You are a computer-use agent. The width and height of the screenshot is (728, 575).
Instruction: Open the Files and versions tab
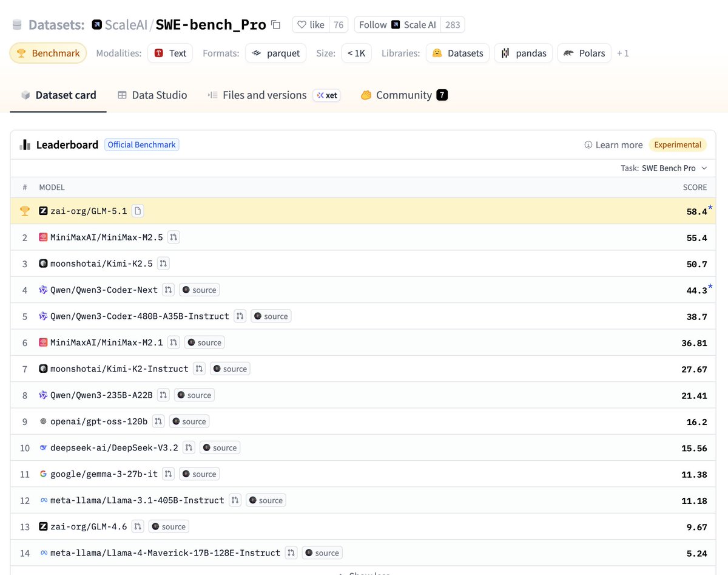264,95
